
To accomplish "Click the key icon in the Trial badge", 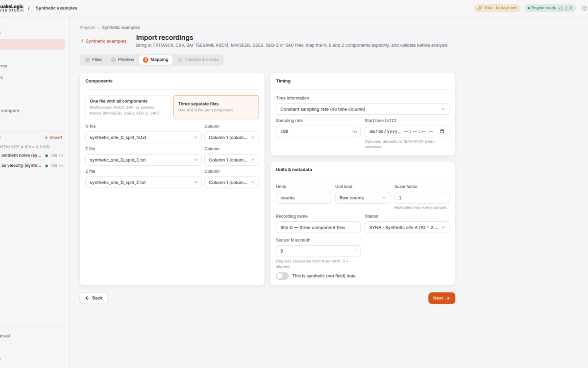I will (480, 8).
